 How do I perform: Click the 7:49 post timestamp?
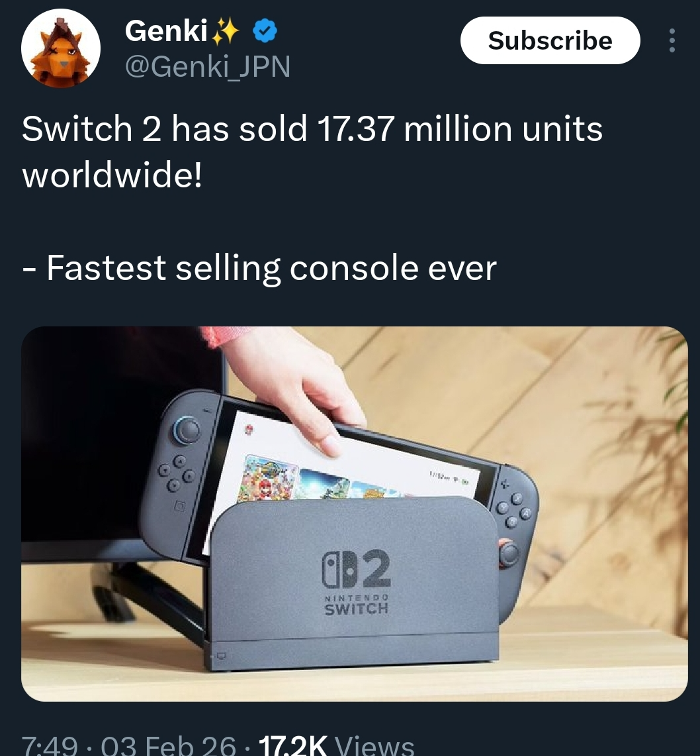[x=50, y=745]
